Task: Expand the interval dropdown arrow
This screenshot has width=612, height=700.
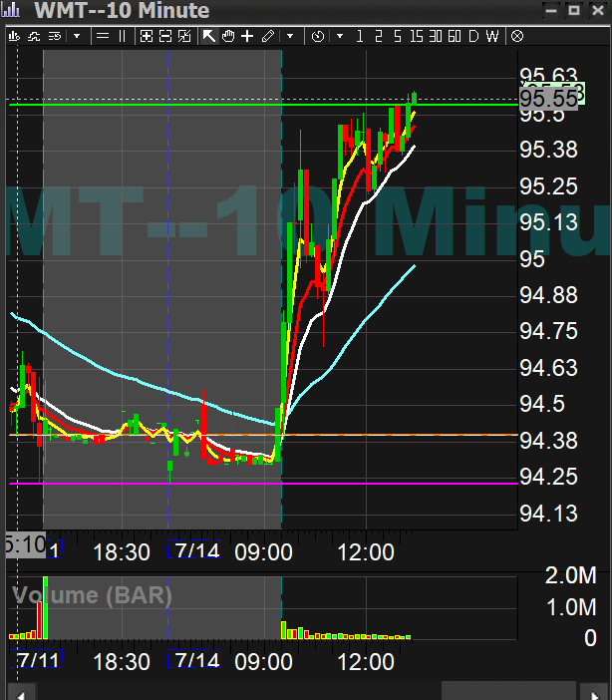Action: [x=340, y=36]
